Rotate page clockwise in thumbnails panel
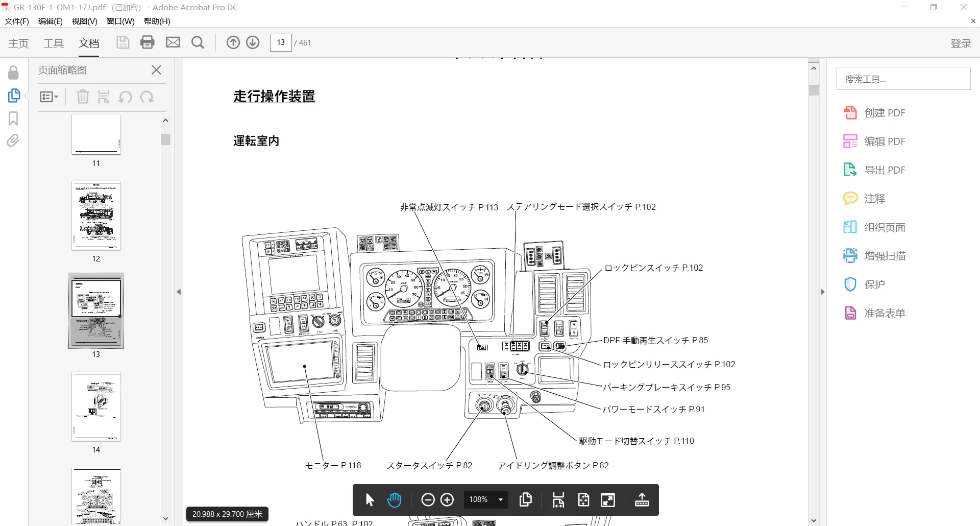This screenshot has width=980, height=526. pyautogui.click(x=147, y=97)
